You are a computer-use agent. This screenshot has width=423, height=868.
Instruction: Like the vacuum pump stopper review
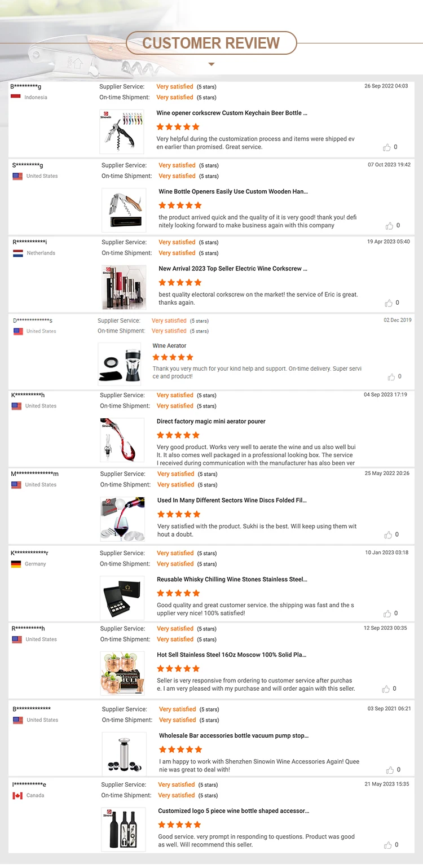390,770
